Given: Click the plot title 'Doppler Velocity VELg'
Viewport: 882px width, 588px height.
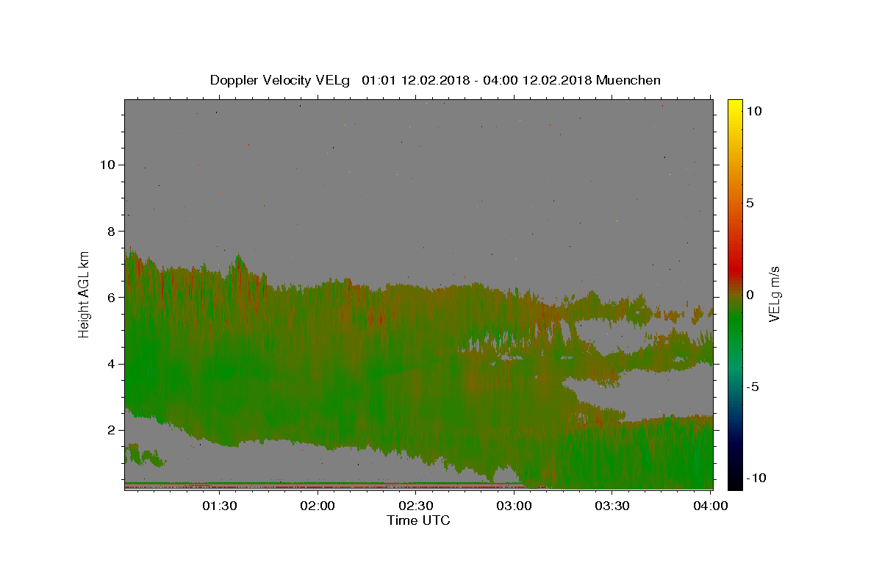Looking at the screenshot, I should tap(280, 80).
